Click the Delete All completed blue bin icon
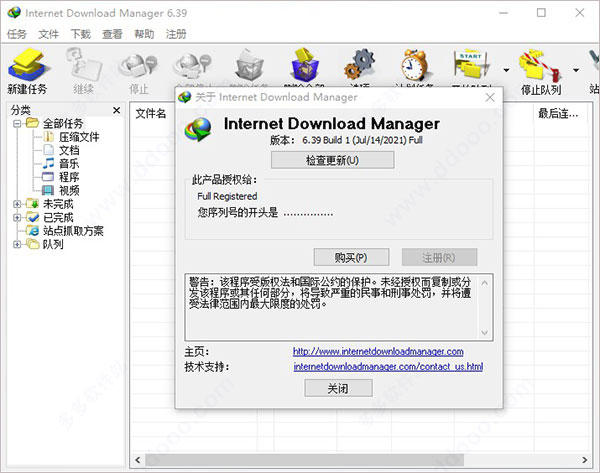Viewport: 600px width, 473px height. [304, 64]
